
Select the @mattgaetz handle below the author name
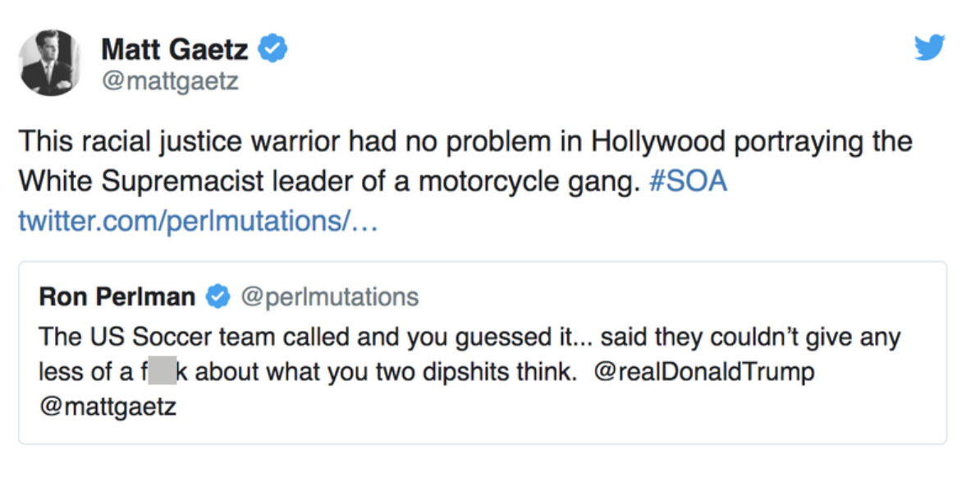[170, 82]
